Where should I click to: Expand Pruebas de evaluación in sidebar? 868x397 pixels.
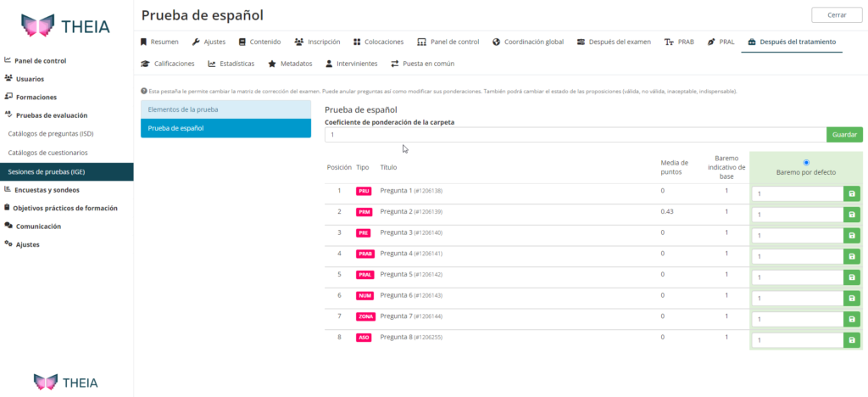click(50, 115)
